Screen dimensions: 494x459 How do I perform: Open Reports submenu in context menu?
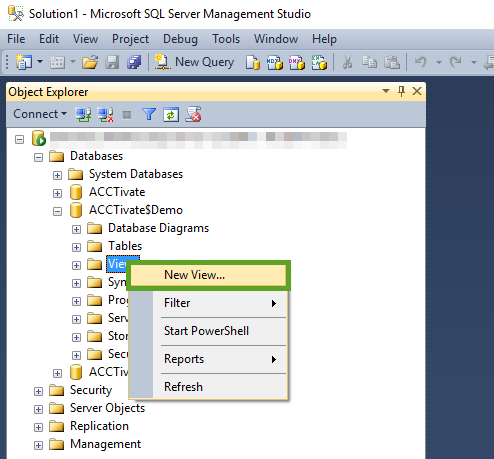[x=220, y=359]
